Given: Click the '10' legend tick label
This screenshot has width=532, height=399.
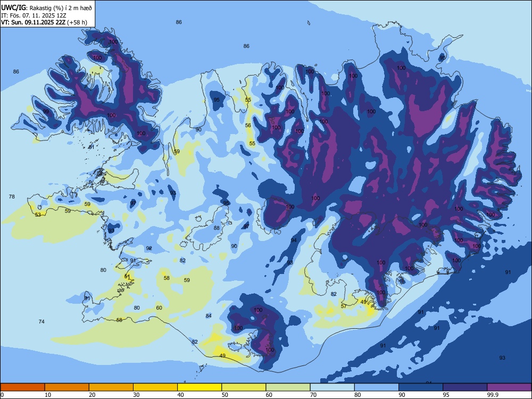Looking at the screenshot, I should point(48,395).
